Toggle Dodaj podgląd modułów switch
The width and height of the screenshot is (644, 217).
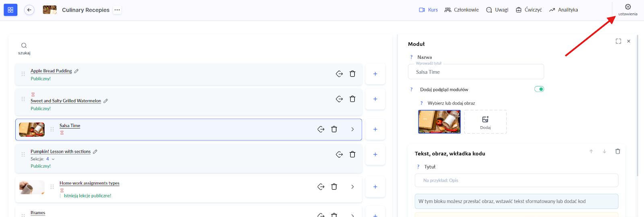[x=539, y=89]
